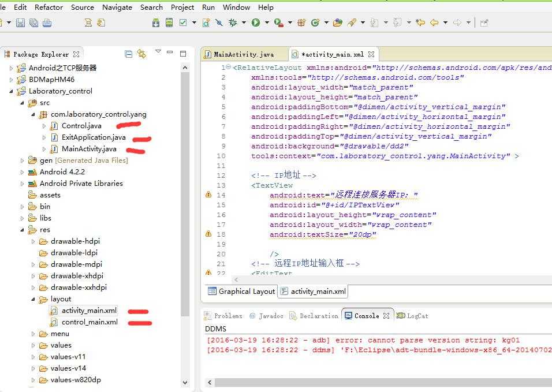Toggle Link with Editor in Package Explorer
The width and height of the screenshot is (552, 392).
point(142,54)
